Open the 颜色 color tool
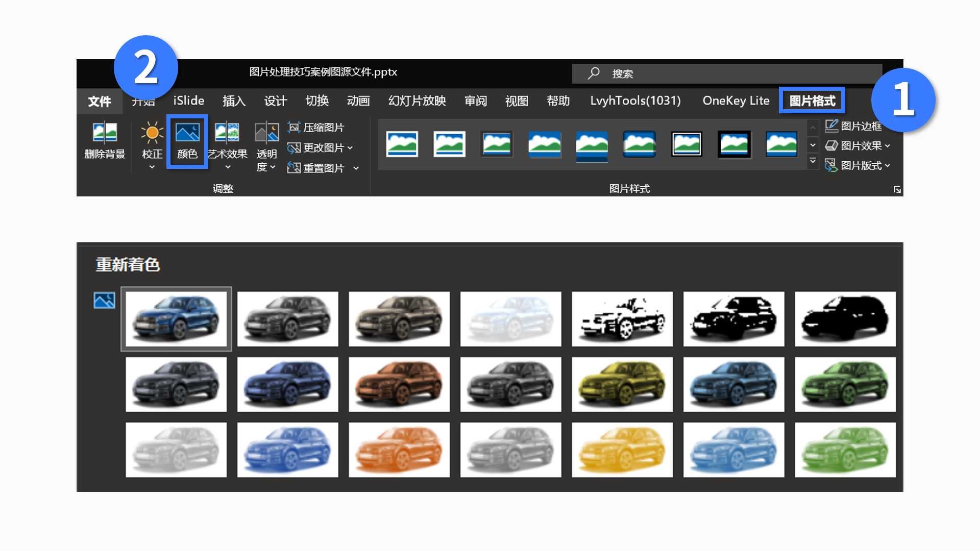Screen dimensions: 980x551 (x=187, y=141)
